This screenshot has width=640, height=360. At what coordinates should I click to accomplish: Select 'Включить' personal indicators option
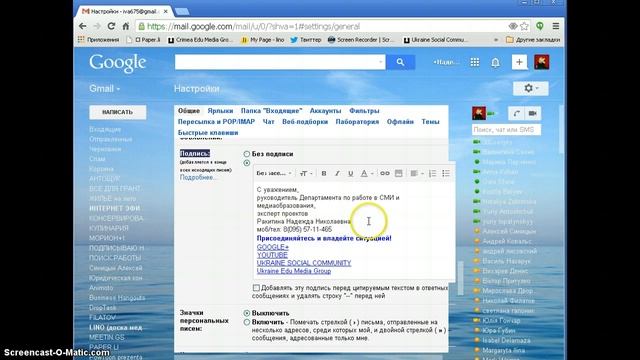[x=247, y=322]
